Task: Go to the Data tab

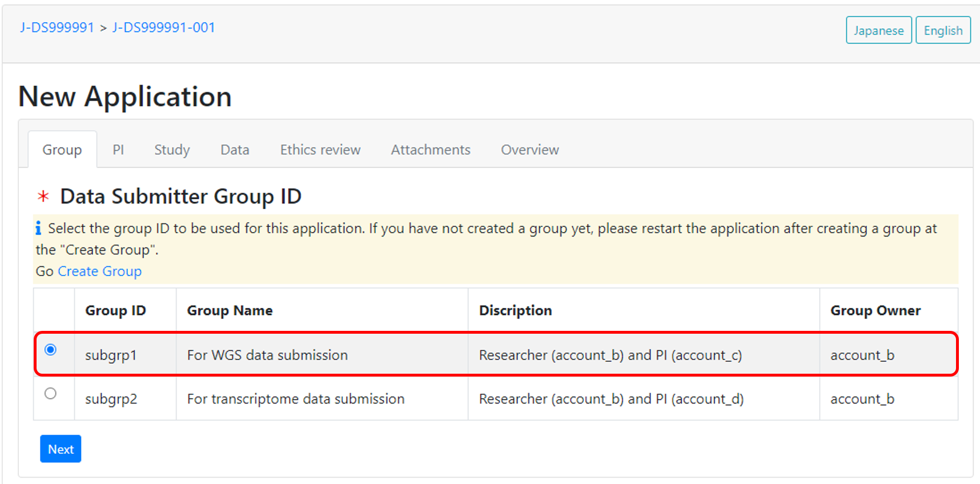Action: click(x=235, y=150)
